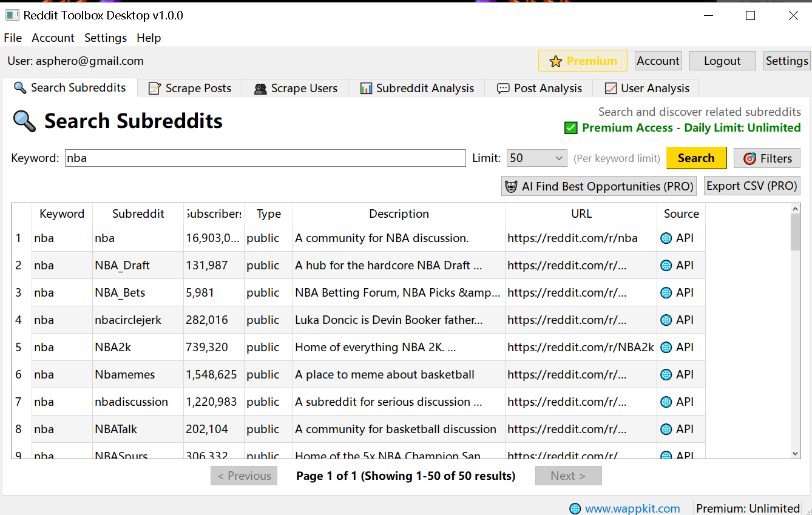Click the Post Analysis speech bubble icon
The width and height of the screenshot is (812, 515).
[502, 87]
